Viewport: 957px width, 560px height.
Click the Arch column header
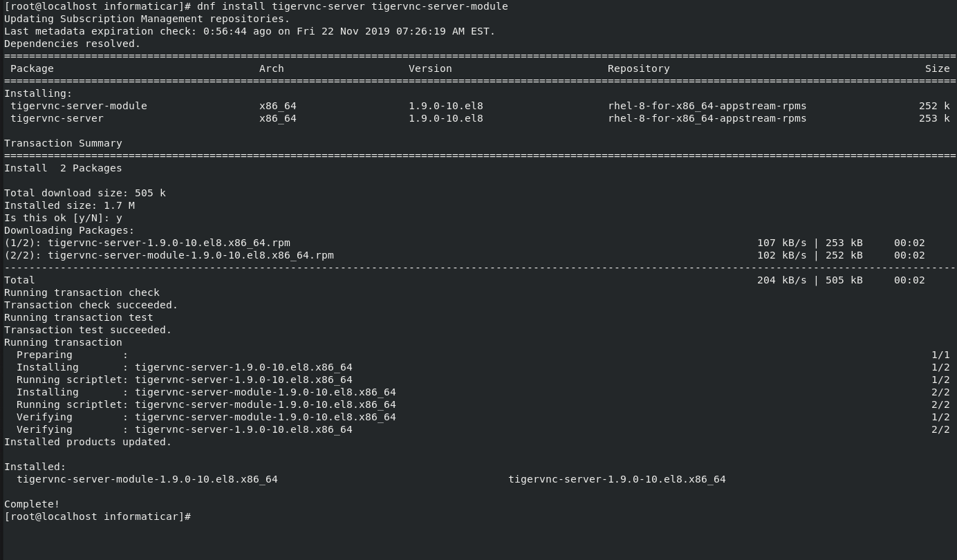272,68
